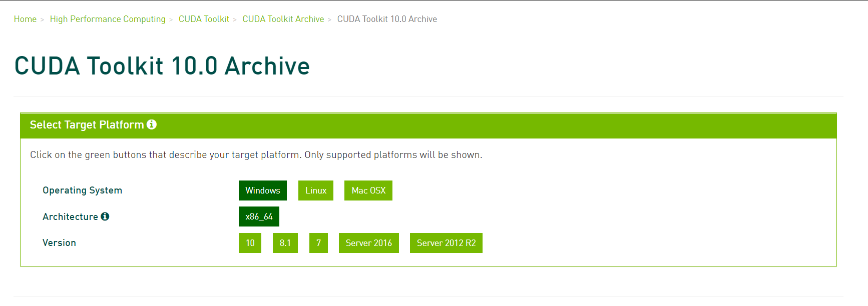Click the Operating System row label
The height and width of the screenshot is (306, 868).
(x=83, y=190)
